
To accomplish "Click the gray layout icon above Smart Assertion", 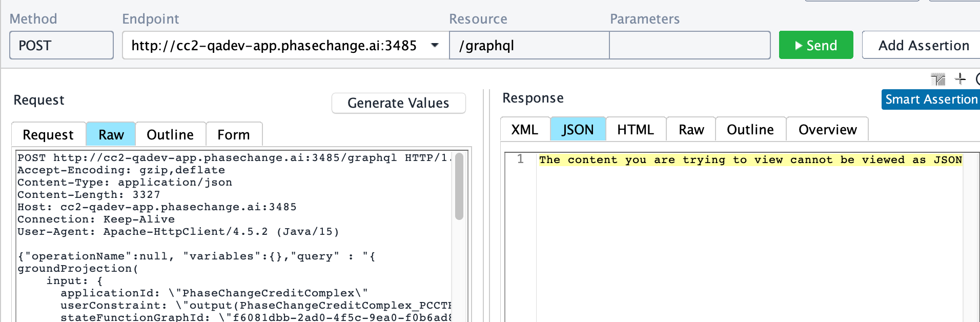I will [x=938, y=79].
